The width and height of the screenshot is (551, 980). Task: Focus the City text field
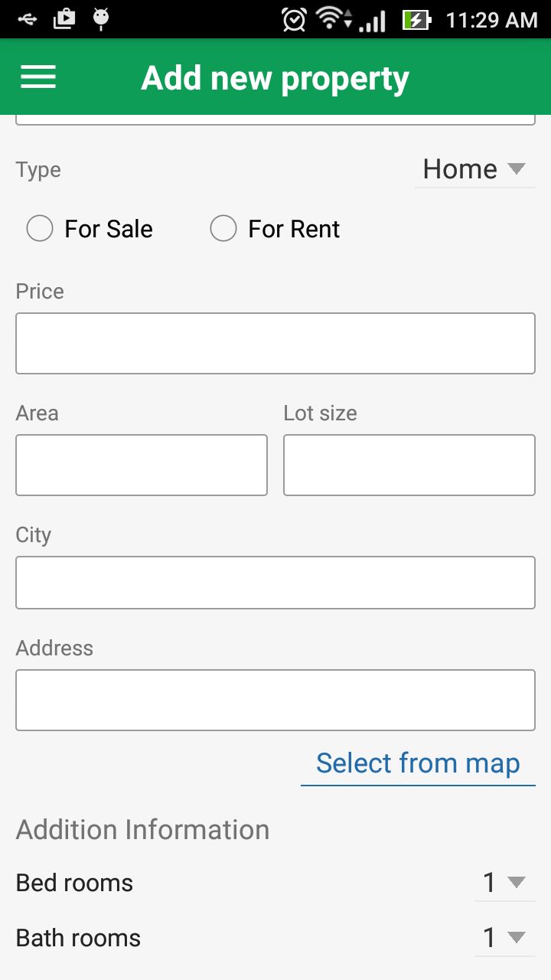pyautogui.click(x=275, y=583)
